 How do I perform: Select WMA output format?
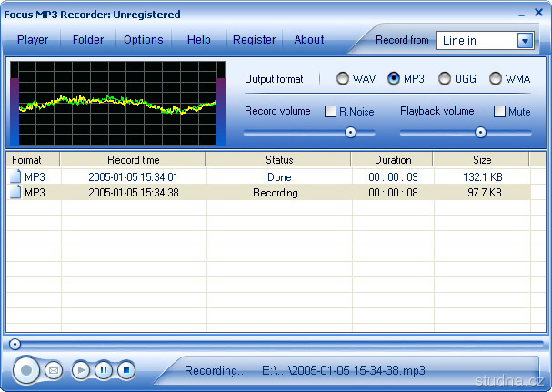tap(496, 78)
